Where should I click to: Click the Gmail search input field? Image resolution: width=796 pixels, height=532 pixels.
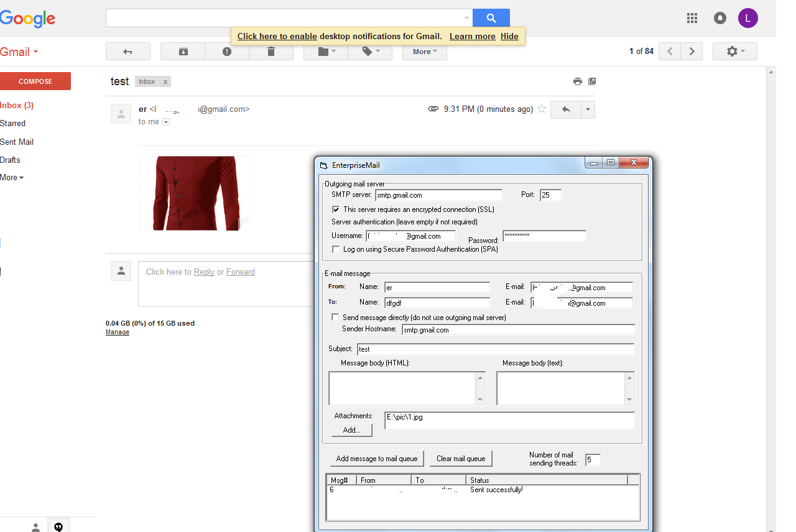coord(284,18)
